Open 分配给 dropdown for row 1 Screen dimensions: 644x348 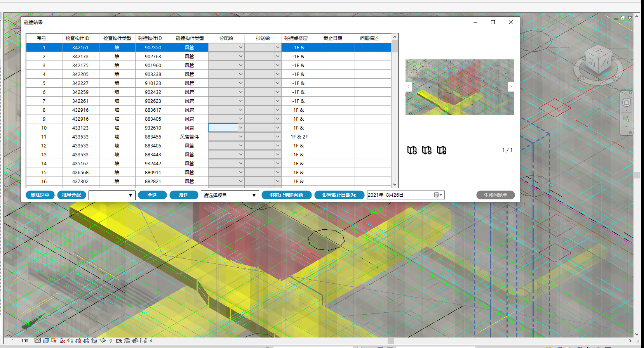pyautogui.click(x=241, y=47)
